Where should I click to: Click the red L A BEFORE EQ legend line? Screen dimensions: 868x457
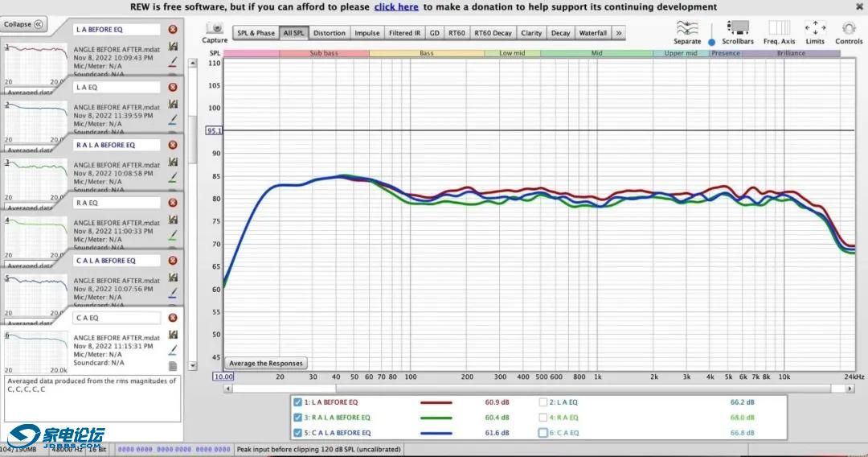coord(436,403)
